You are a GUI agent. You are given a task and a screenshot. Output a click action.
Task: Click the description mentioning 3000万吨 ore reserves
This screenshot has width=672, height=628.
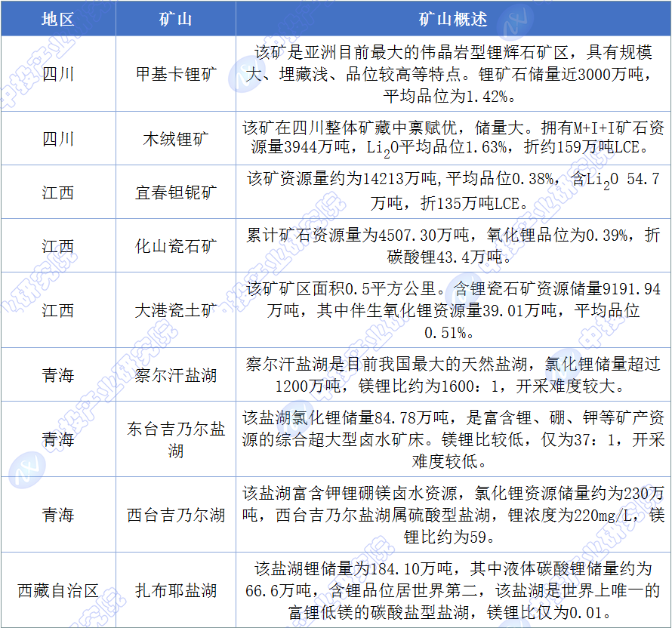tap(453, 75)
